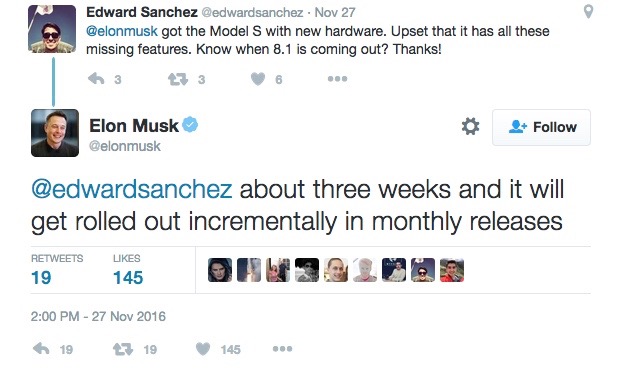Click the first liker's avatar in the row
Image resolution: width=625 pixels, height=383 pixels.
(220, 270)
